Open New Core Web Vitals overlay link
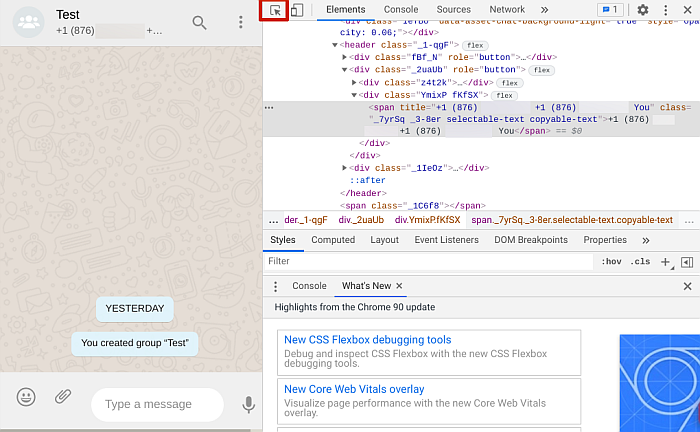Image resolution: width=700 pixels, height=432 pixels. point(354,389)
